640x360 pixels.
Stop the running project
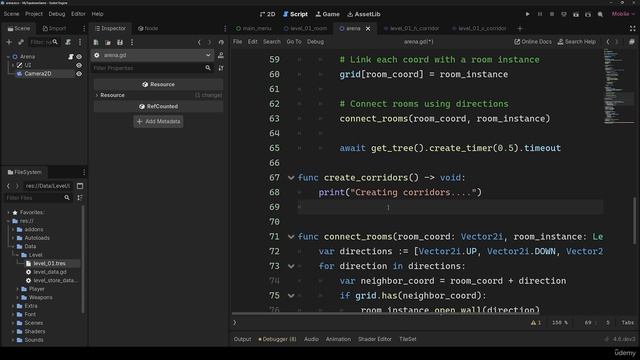[552, 14]
